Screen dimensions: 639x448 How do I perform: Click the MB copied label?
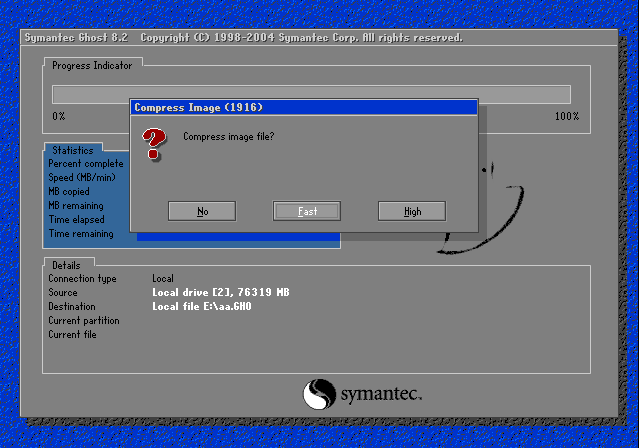[69, 192]
